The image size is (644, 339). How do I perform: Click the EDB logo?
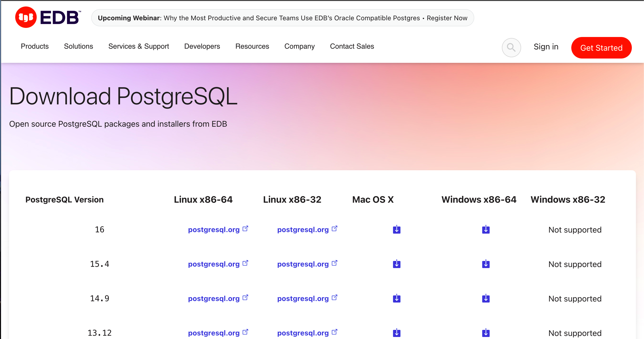pos(48,17)
